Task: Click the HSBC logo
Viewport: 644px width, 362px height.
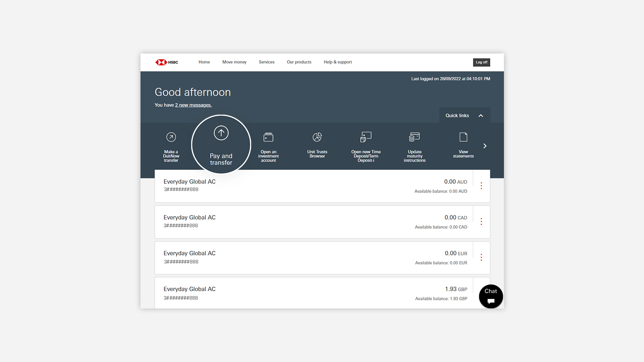Action: pyautogui.click(x=167, y=62)
